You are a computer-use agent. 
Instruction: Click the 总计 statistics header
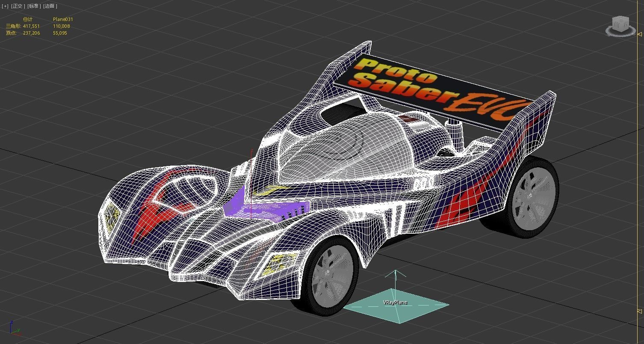coord(27,19)
